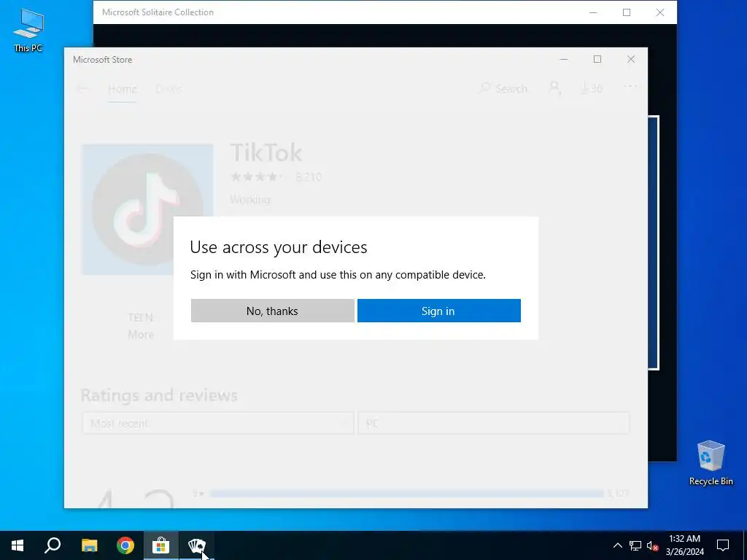Select the This PC desktop icon
747x560 pixels.
(28, 31)
